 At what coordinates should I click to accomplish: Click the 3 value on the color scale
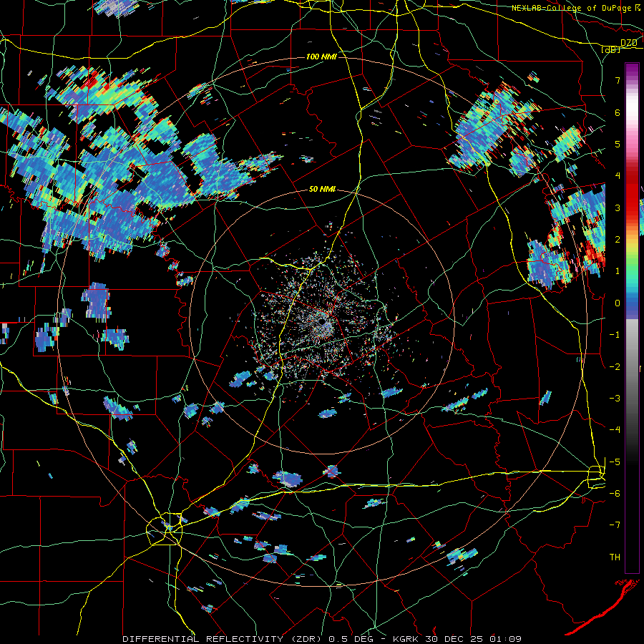(618, 208)
